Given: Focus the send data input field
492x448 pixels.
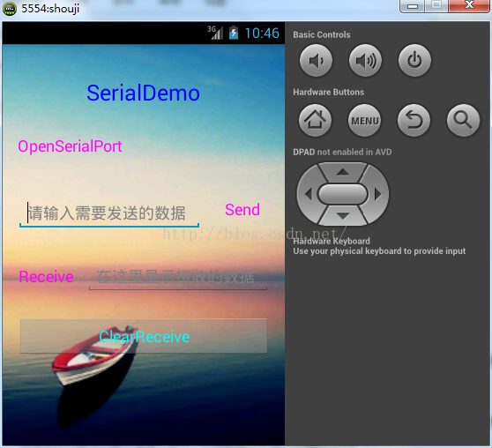Looking at the screenshot, I should click(x=109, y=213).
